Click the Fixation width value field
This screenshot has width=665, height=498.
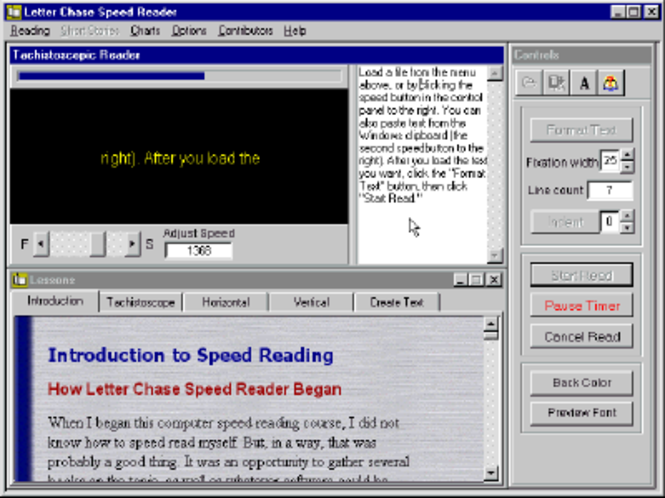pos(610,161)
